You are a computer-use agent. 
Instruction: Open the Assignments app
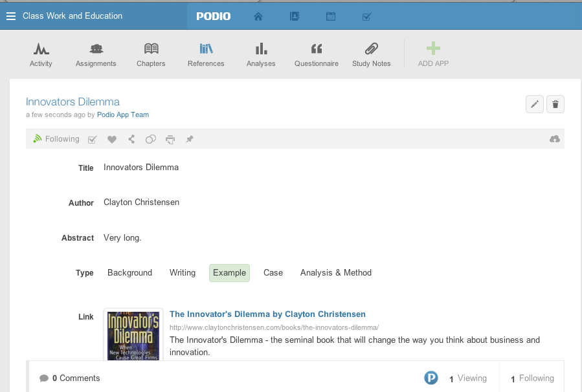pos(96,54)
